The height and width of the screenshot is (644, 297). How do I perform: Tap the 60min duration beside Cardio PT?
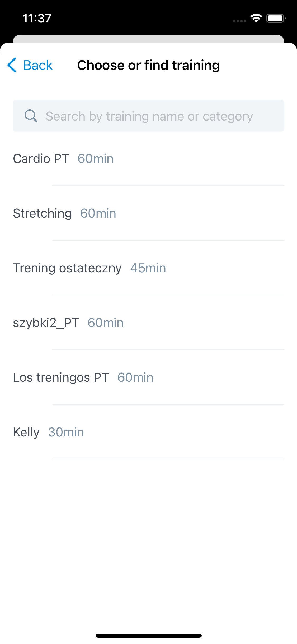click(x=96, y=159)
